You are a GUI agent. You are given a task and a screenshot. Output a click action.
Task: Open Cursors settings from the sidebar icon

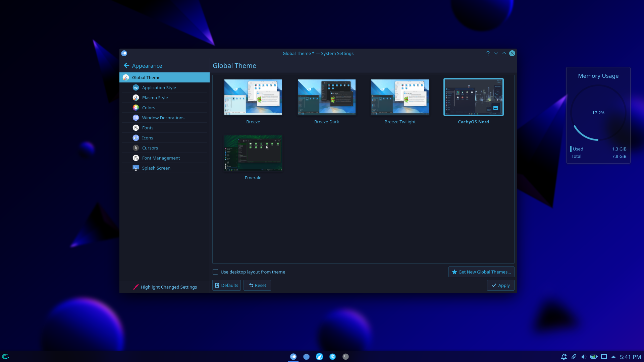pos(136,148)
